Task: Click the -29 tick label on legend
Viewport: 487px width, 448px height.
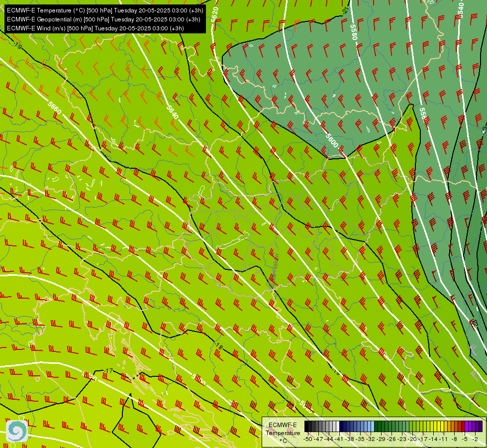Action: pyautogui.click(x=381, y=439)
